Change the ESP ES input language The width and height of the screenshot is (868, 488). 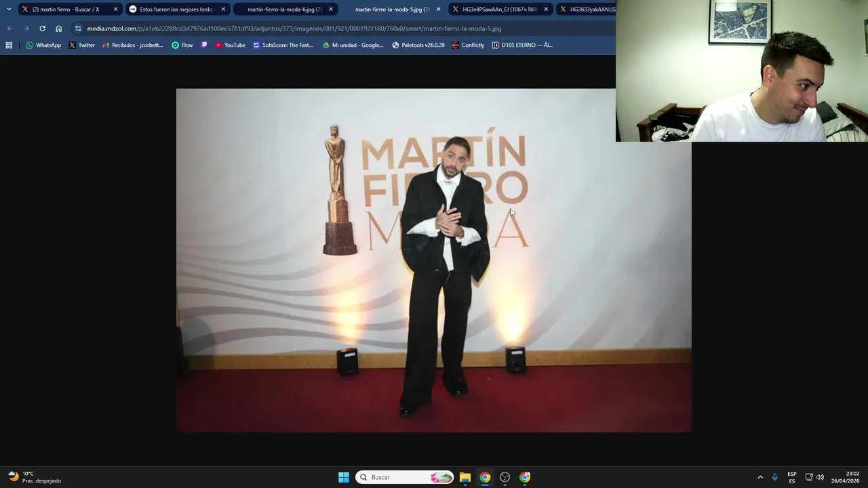(792, 477)
